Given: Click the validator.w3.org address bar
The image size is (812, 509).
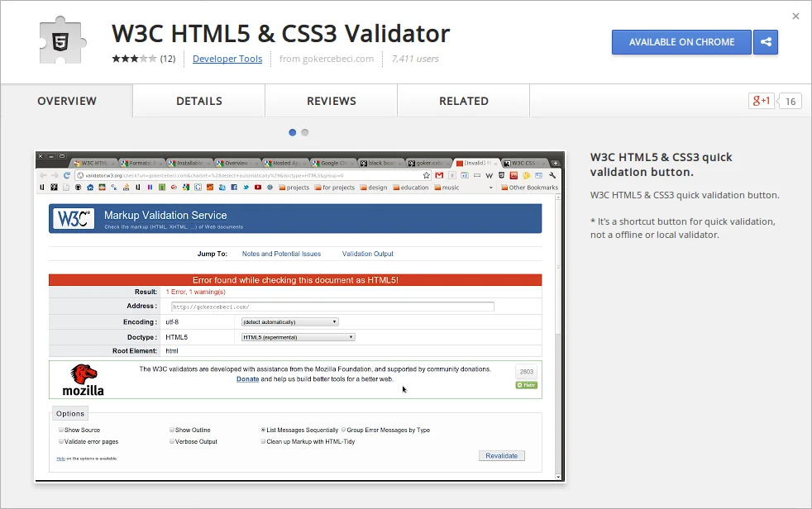Looking at the screenshot, I should click(x=253, y=175).
